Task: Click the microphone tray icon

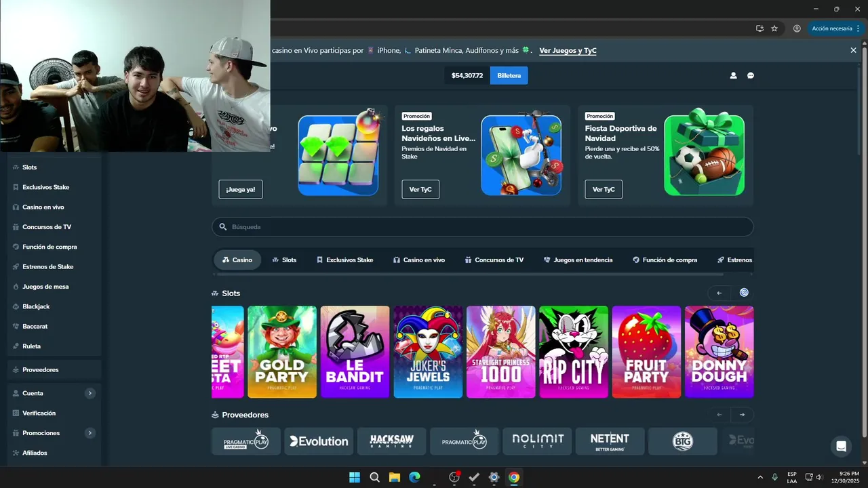Action: [774, 477]
